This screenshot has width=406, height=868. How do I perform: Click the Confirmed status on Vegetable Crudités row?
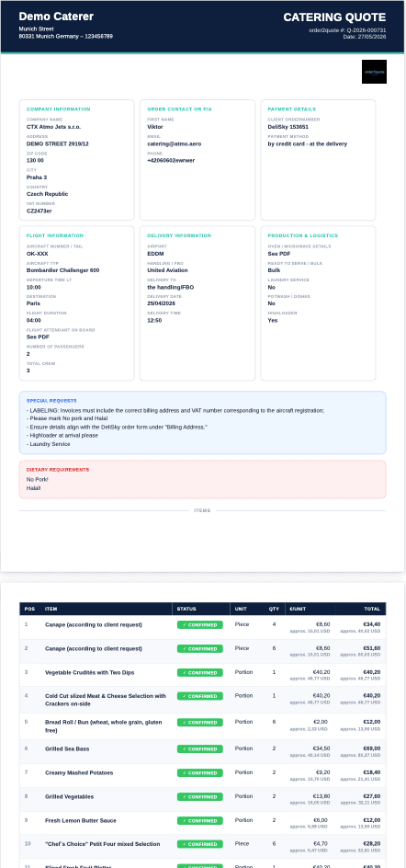pos(199,672)
